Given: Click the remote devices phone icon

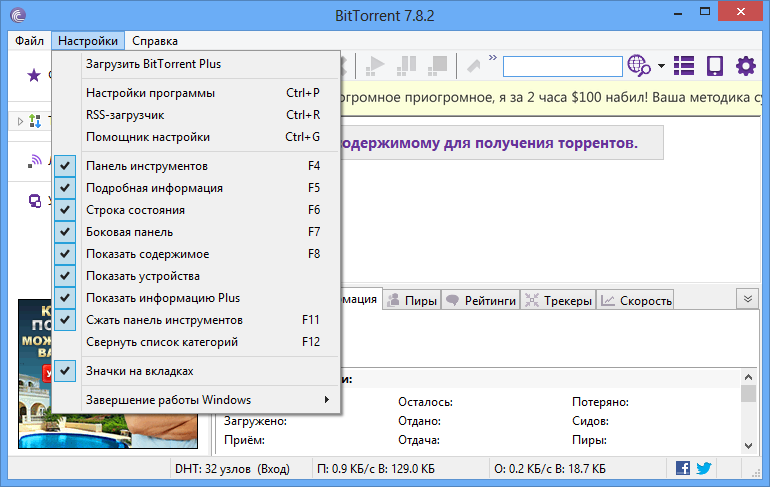Looking at the screenshot, I should coord(714,67).
